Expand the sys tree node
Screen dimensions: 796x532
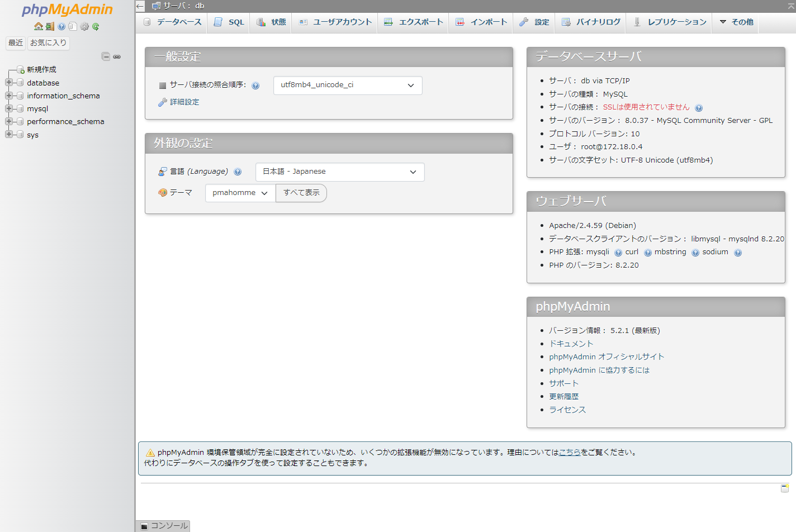tap(8, 135)
